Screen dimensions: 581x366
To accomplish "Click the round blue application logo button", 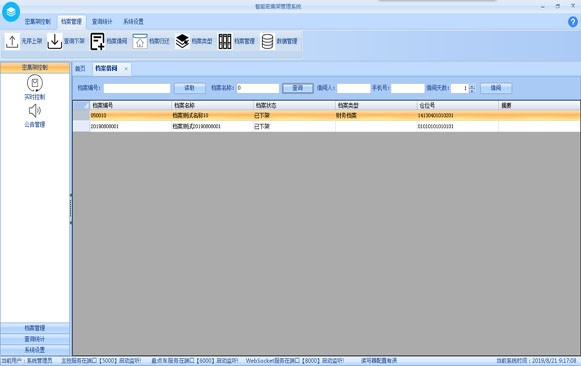I will click(x=11, y=11).
